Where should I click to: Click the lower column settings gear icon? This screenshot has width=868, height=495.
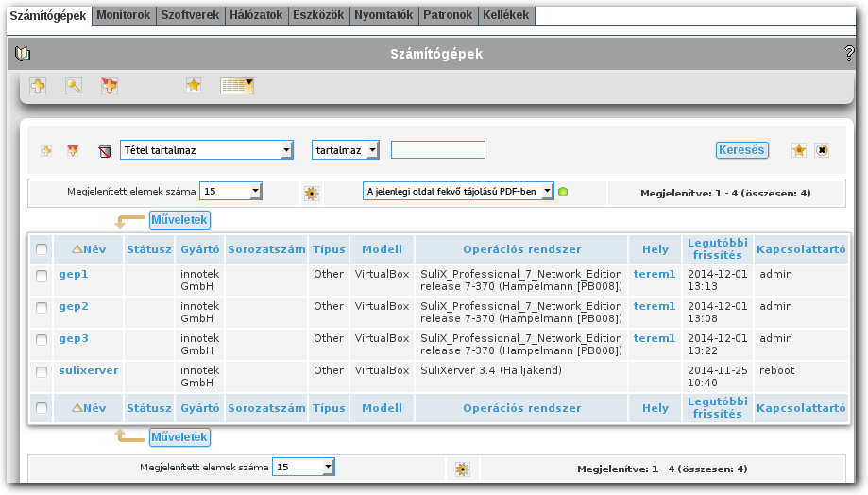pos(462,469)
